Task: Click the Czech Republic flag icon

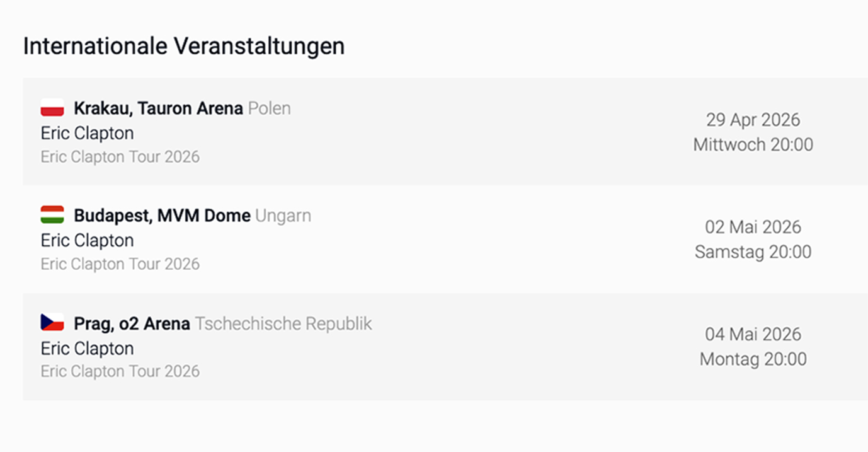Action: click(52, 323)
